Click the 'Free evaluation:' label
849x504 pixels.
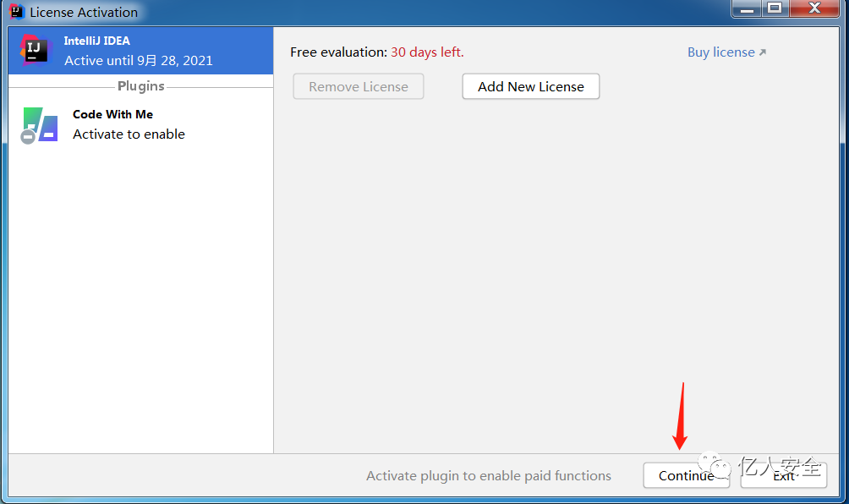tap(339, 52)
